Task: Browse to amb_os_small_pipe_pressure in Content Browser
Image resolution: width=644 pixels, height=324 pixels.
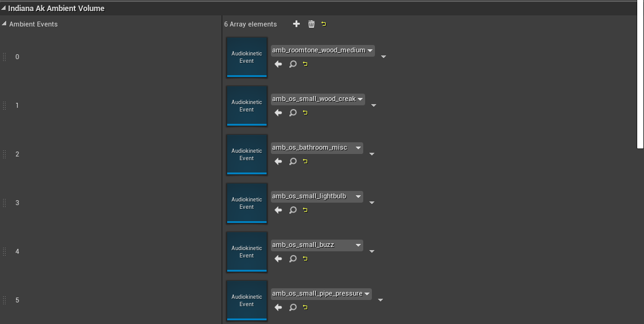Action: (x=293, y=307)
